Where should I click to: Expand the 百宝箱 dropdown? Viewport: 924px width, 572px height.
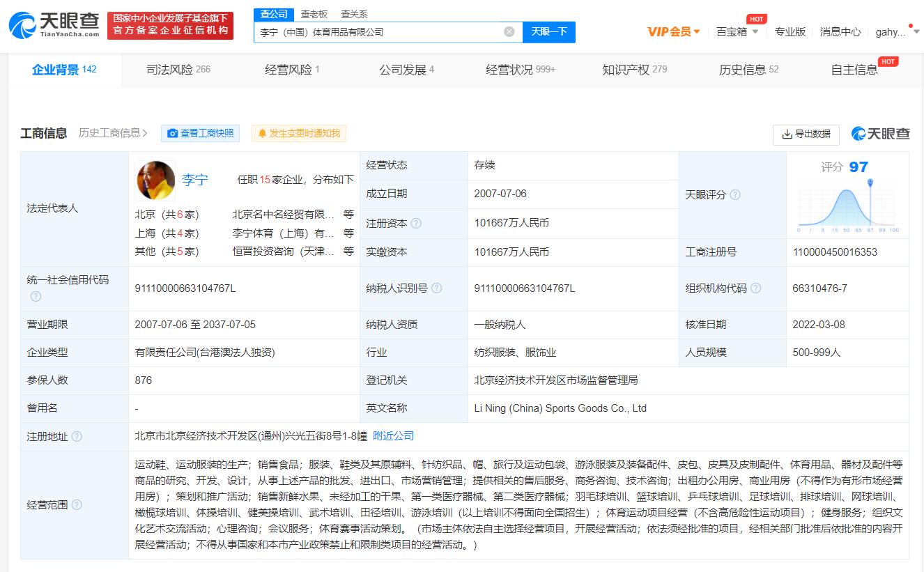737,31
